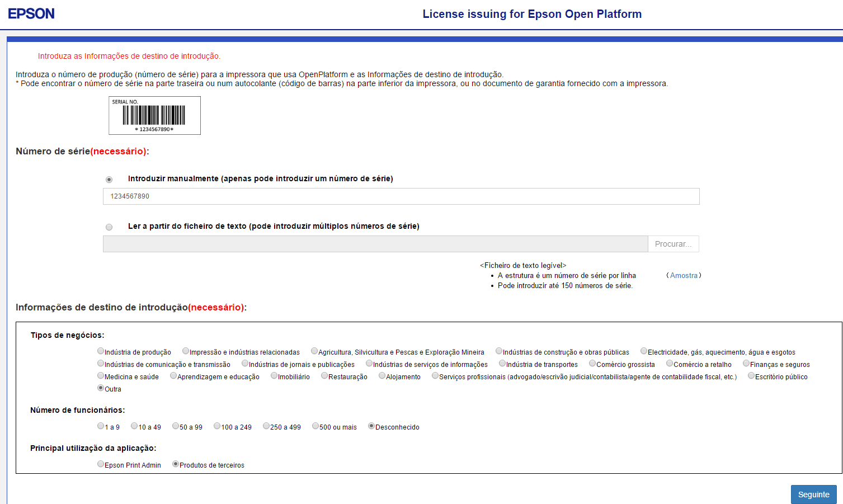The image size is (843, 504).
Task: Click the Seguinte button
Action: (x=813, y=494)
